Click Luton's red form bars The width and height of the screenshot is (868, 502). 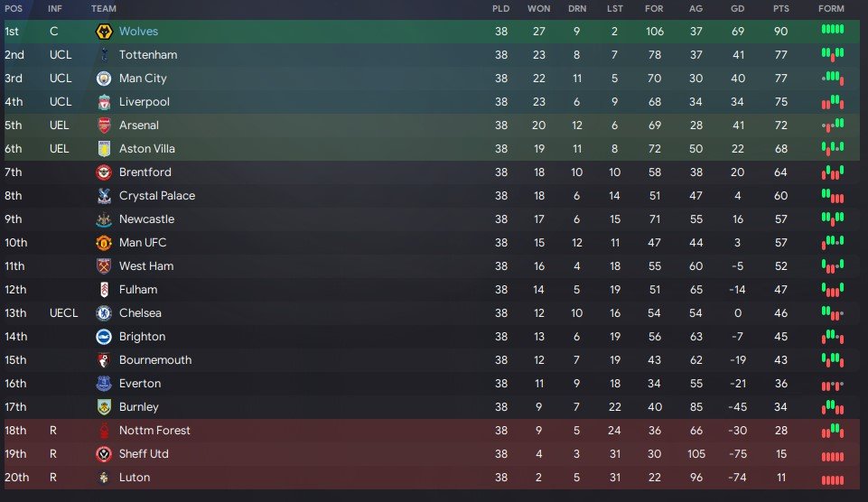coord(833,479)
